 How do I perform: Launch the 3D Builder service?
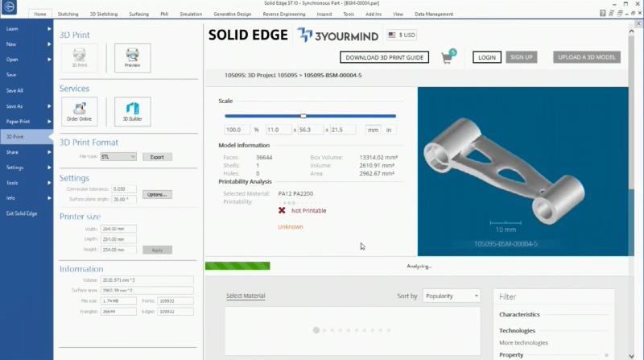pyautogui.click(x=132, y=111)
